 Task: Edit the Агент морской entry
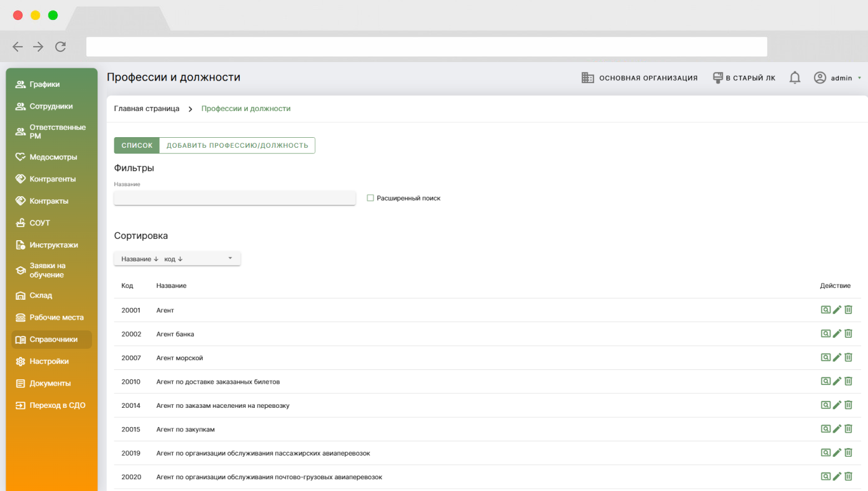[x=837, y=358]
